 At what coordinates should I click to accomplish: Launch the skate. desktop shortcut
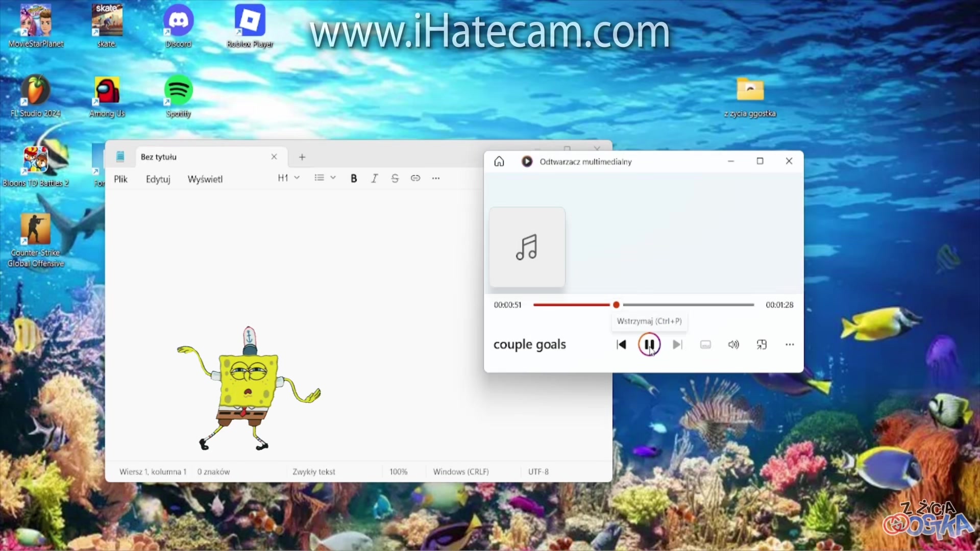coord(107,26)
